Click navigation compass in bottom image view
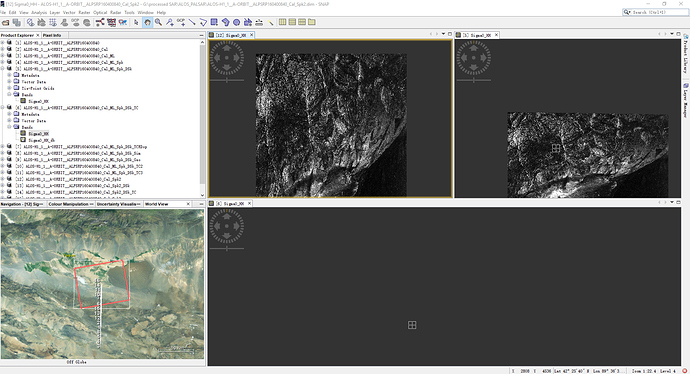 pyautogui.click(x=227, y=226)
